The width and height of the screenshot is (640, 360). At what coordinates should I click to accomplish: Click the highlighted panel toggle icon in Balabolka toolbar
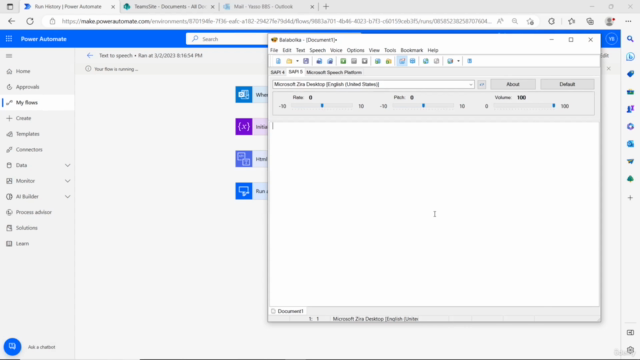(x=402, y=61)
